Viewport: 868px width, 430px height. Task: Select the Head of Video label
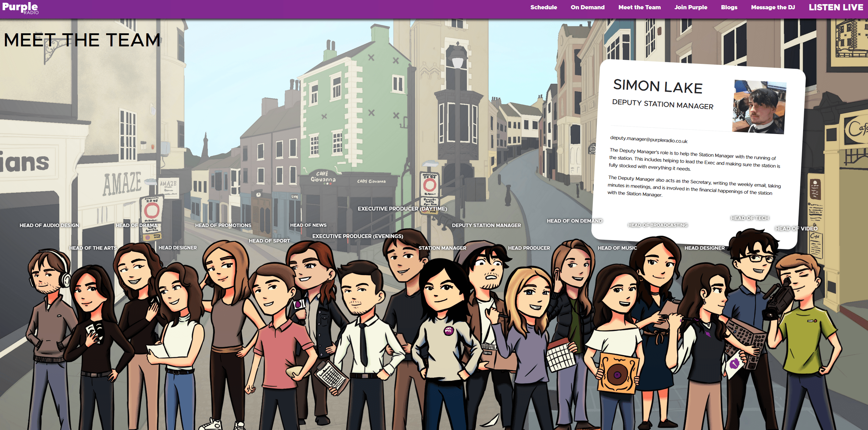click(796, 229)
